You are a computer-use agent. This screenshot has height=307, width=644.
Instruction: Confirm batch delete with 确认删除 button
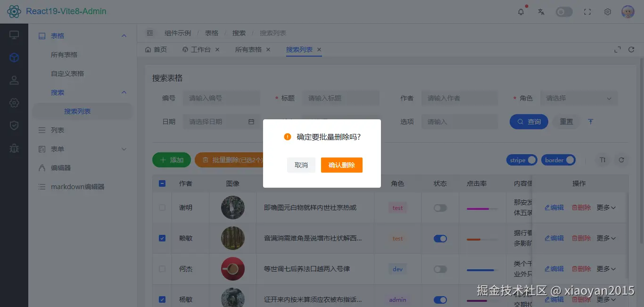click(x=342, y=165)
